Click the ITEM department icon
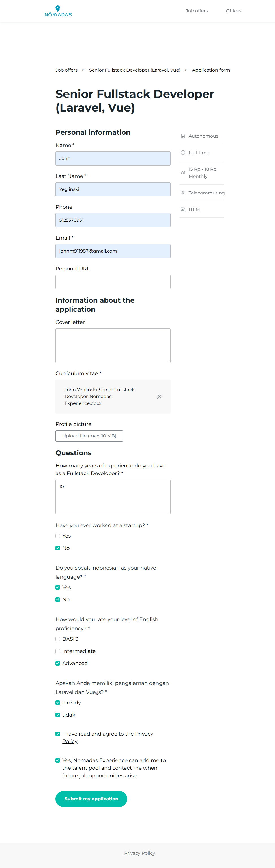The height and width of the screenshot is (868, 275). point(183,209)
